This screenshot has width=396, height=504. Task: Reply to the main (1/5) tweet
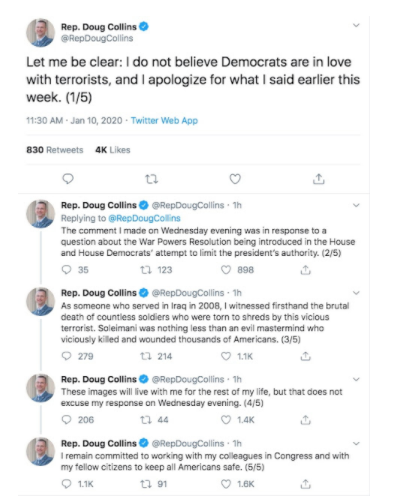point(68,179)
